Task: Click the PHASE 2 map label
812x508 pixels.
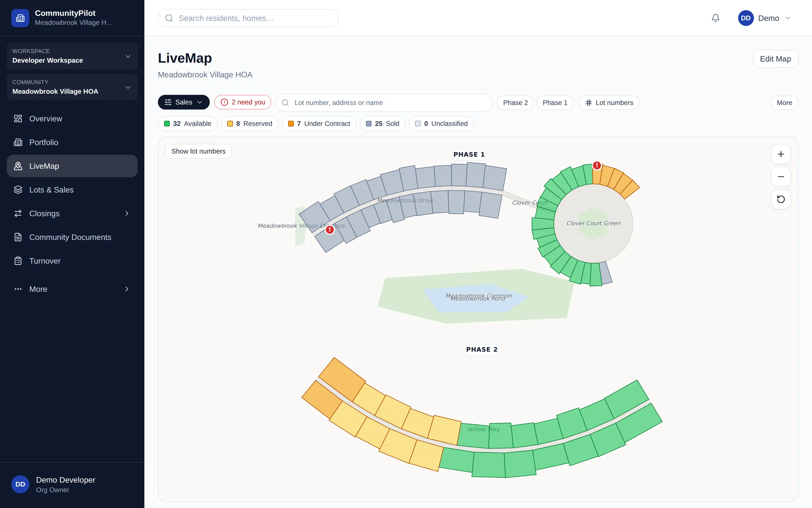Action: click(482, 350)
